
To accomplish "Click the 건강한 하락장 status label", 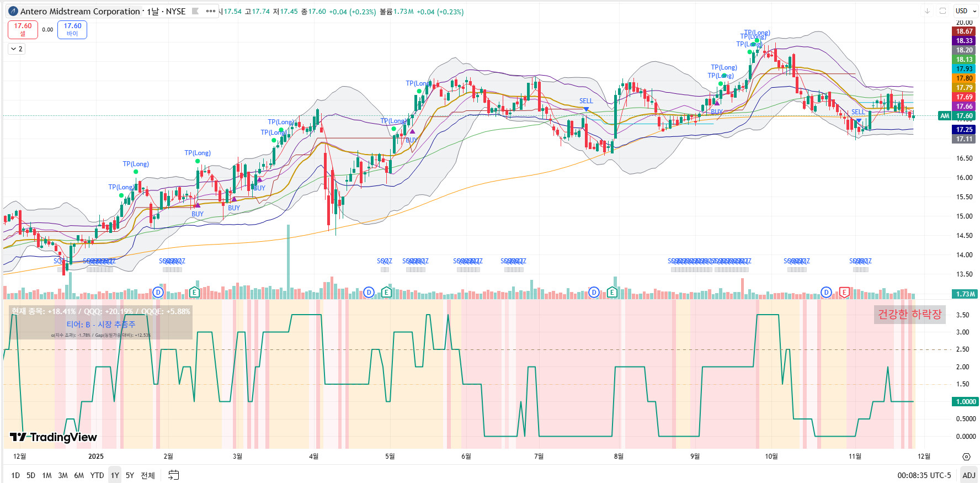I will point(909,314).
